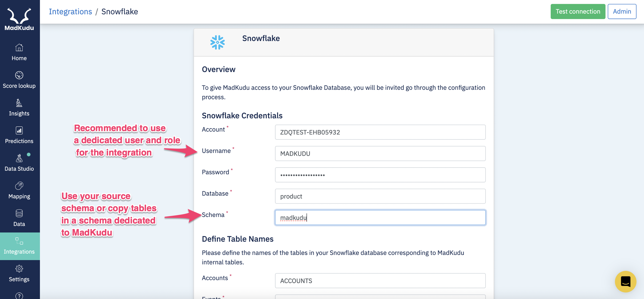Screen dimensions: 644x299
Task: Open the Predictions chart icon
Action: click(x=19, y=130)
